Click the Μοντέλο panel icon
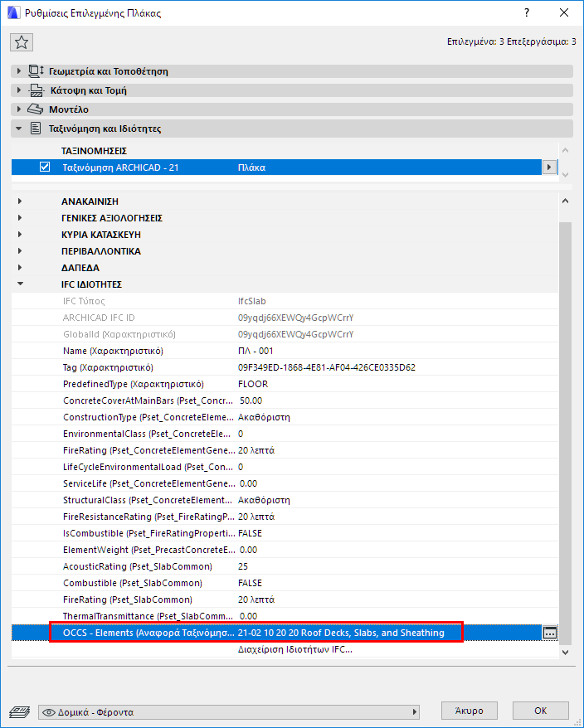The height and width of the screenshot is (728, 584). pos(36,109)
